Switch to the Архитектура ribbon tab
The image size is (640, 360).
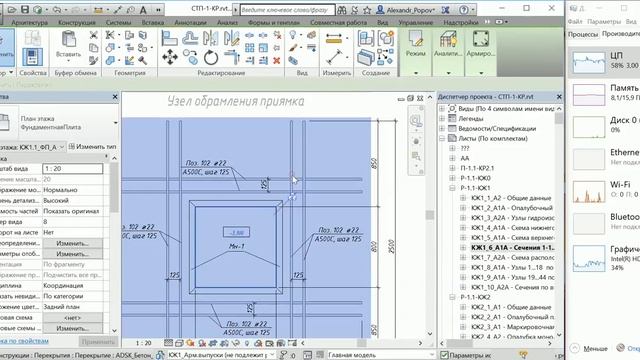29,23
